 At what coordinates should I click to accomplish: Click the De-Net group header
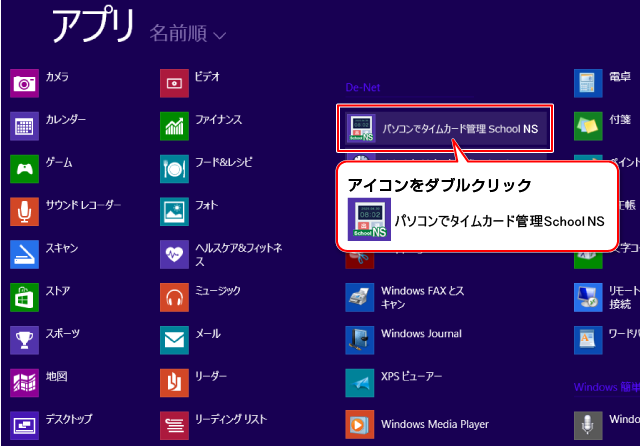(x=363, y=87)
